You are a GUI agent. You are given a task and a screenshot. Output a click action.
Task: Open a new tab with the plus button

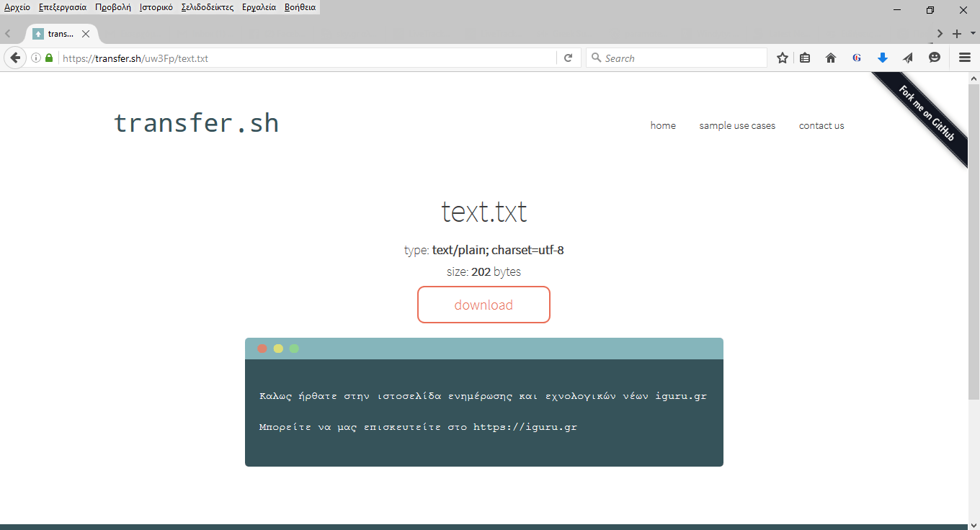[957, 34]
